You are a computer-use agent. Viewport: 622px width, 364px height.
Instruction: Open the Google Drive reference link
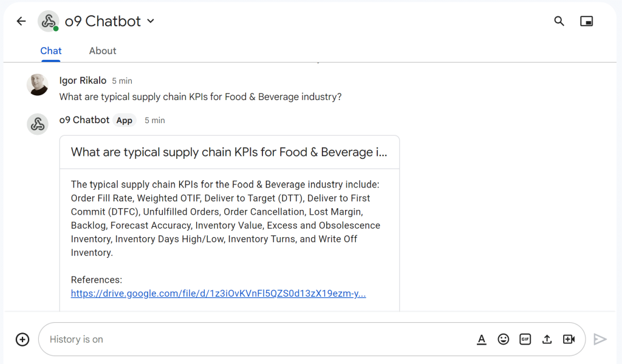point(218,294)
